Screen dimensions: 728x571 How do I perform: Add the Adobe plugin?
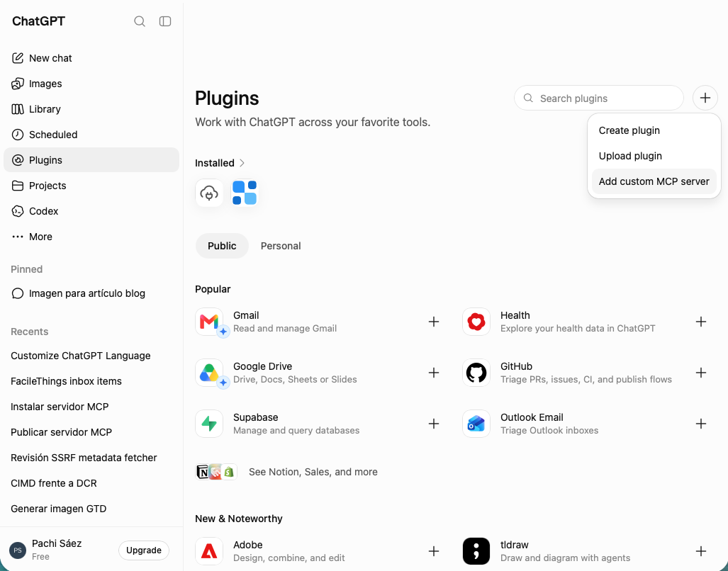434,551
